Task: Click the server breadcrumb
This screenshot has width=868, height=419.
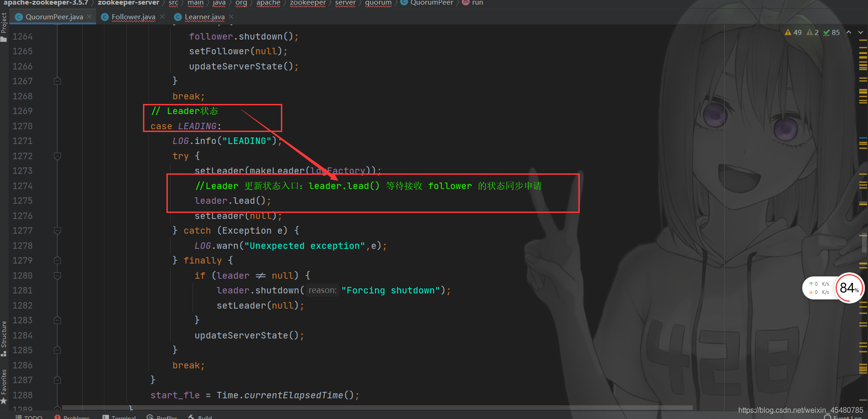Action: 345,3
